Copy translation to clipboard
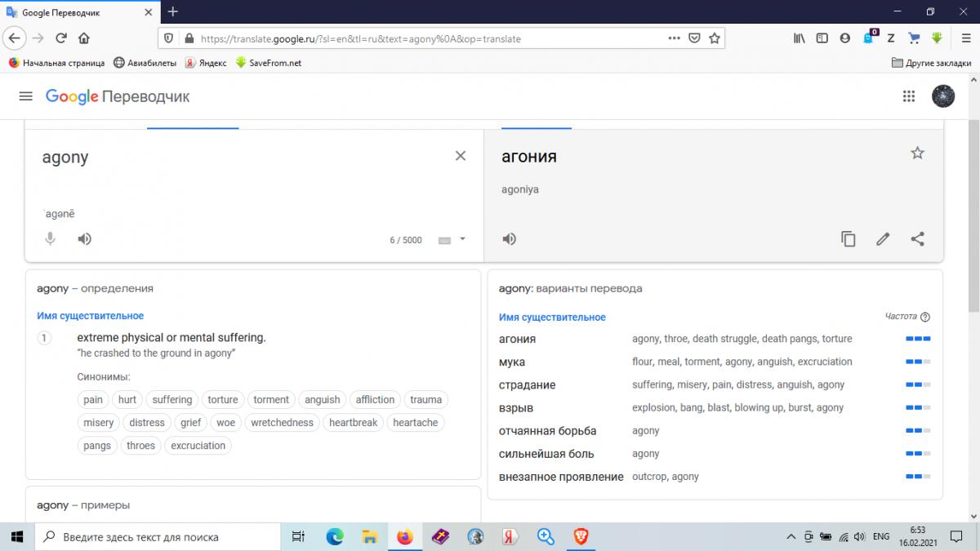This screenshot has width=980, height=551. point(849,239)
